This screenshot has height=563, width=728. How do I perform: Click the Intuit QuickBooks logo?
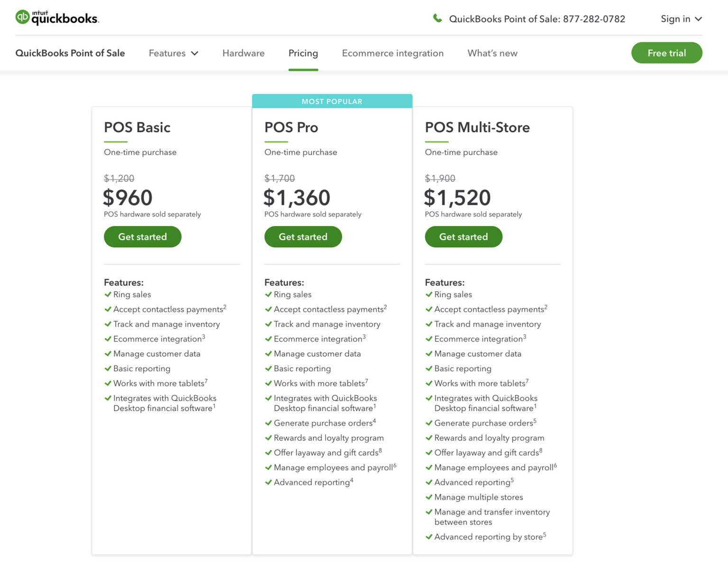click(57, 18)
